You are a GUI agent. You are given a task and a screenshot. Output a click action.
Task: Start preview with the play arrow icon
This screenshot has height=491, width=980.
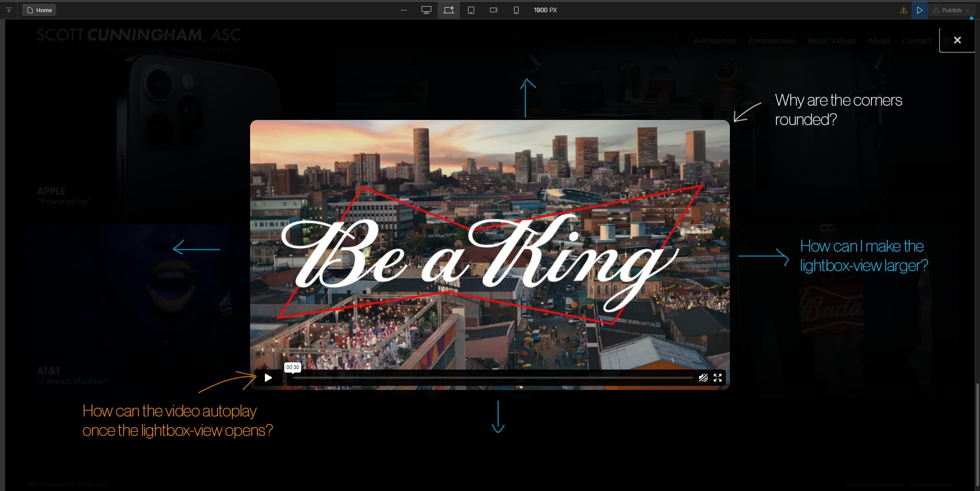click(x=920, y=10)
